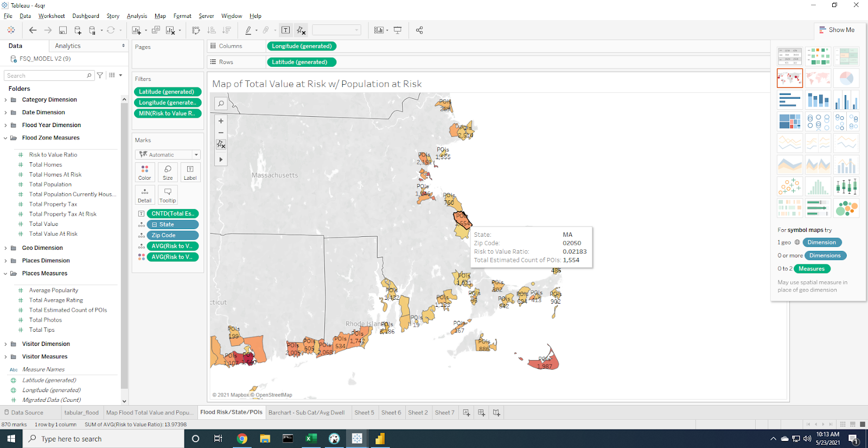
Task: Toggle Show Mark Labels T button
Action: [x=286, y=30]
